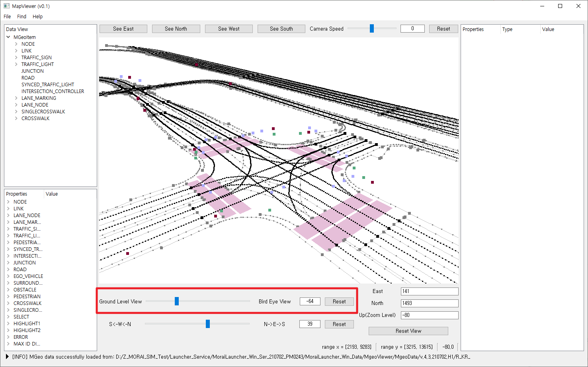The image size is (588, 367).
Task: Open the Find menu
Action: pos(21,16)
